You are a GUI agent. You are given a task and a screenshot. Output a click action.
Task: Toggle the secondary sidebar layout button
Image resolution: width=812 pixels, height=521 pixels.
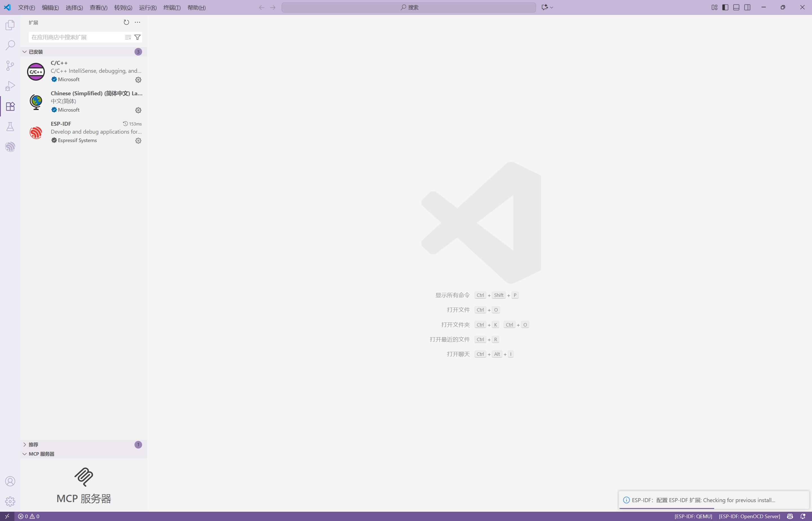[x=747, y=7]
